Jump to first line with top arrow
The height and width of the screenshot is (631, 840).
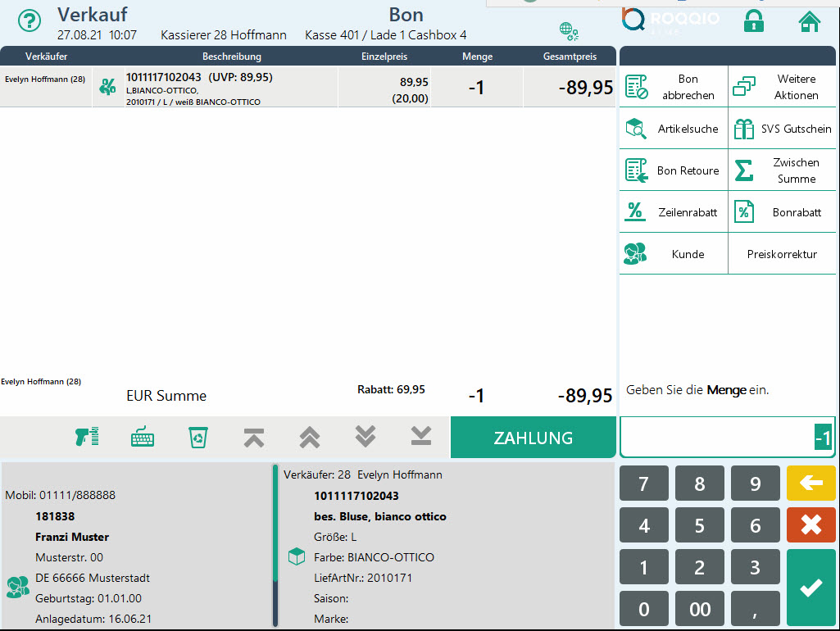click(254, 437)
